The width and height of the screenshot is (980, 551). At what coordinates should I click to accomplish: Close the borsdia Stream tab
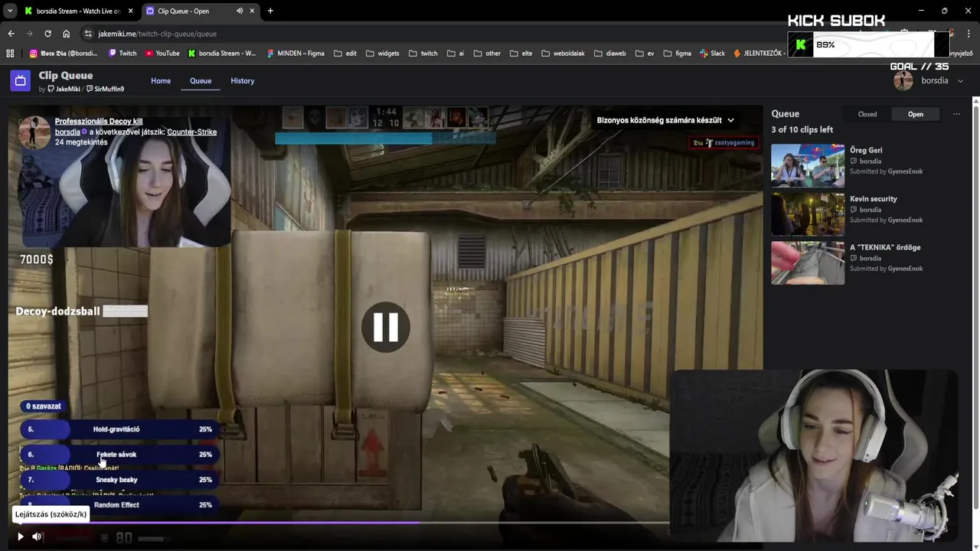pos(130,11)
